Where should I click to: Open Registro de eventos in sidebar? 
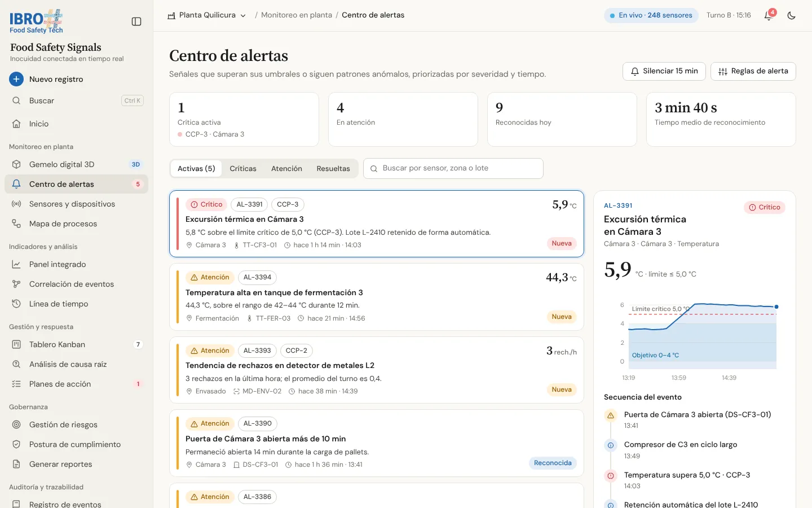[x=77, y=504]
